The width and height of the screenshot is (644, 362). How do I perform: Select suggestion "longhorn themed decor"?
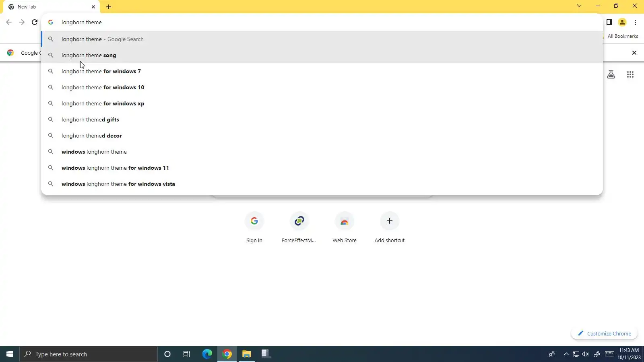click(322, 136)
